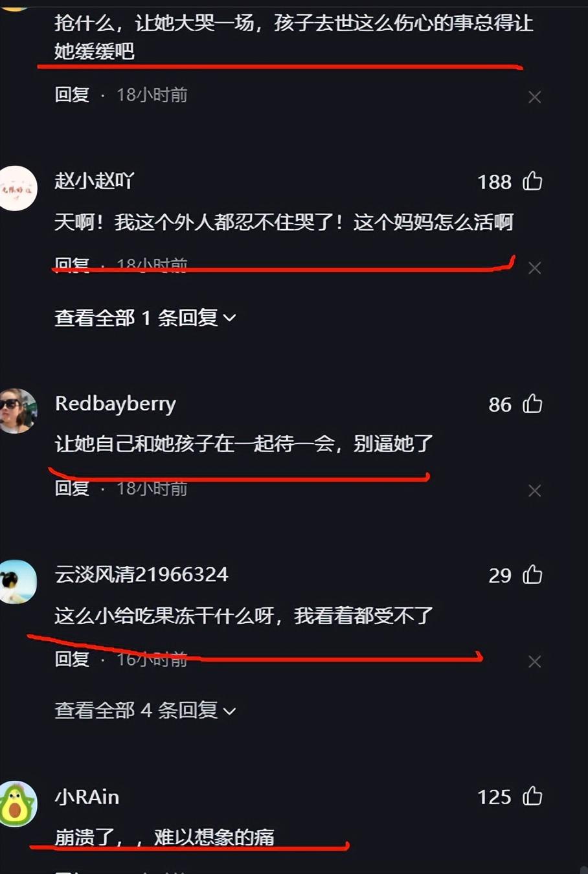588x874 pixels.
Task: Reply to 云淡风清21966324's comment via 回复
Action: coord(72,659)
